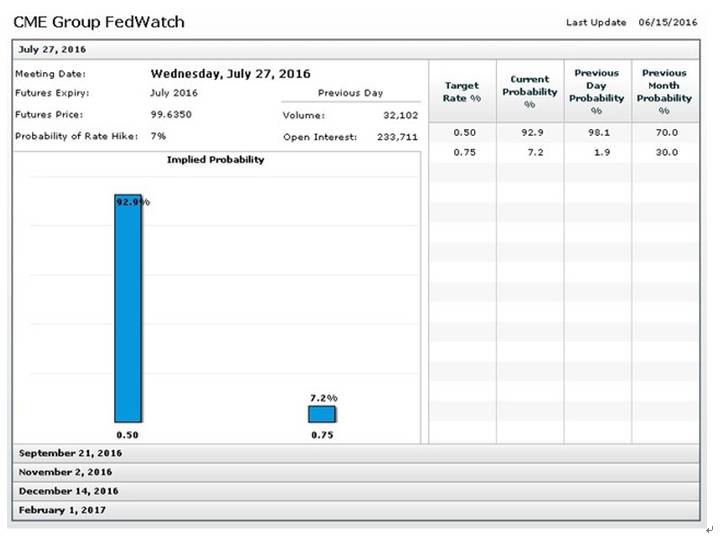Click the 0.75 axis label under chart

coord(322,435)
